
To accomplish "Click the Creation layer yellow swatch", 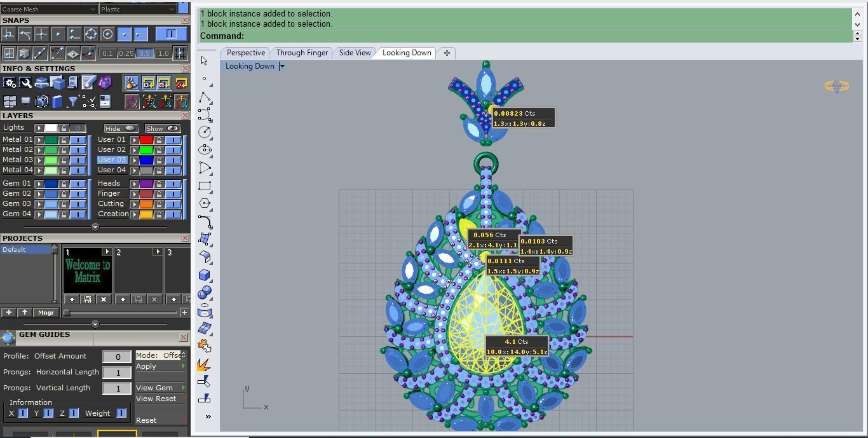I will pos(146,214).
